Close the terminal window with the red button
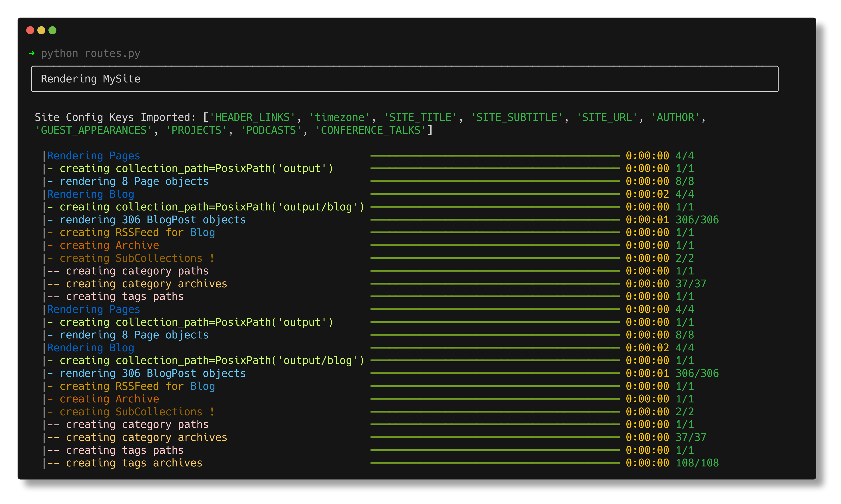The image size is (841, 504). tap(30, 30)
